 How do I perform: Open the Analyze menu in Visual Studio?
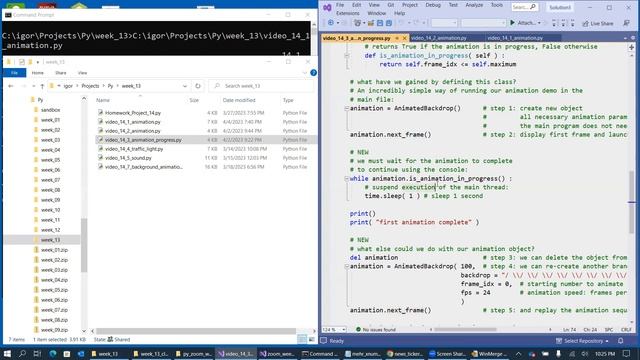(474, 5)
